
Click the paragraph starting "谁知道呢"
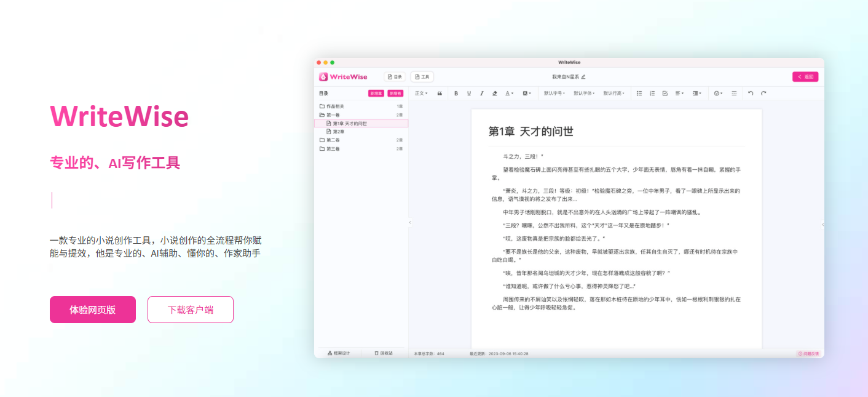[569, 286]
